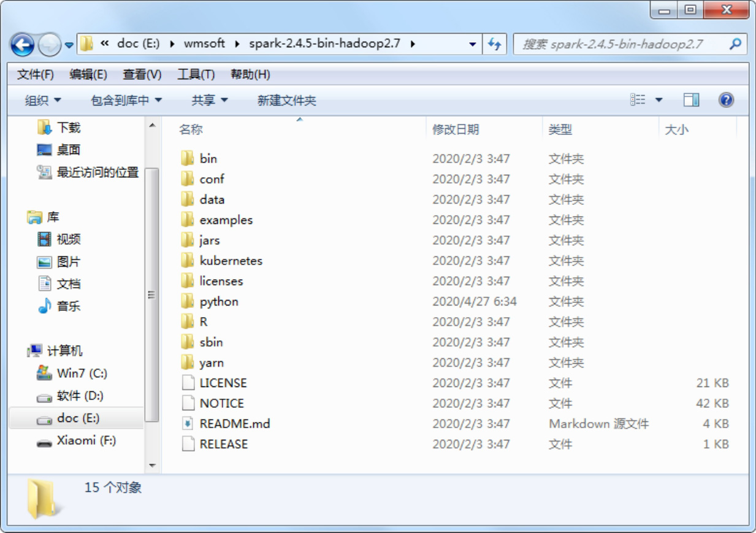Select the data folder icon
Image resolution: width=756 pixels, height=533 pixels.
(x=188, y=199)
